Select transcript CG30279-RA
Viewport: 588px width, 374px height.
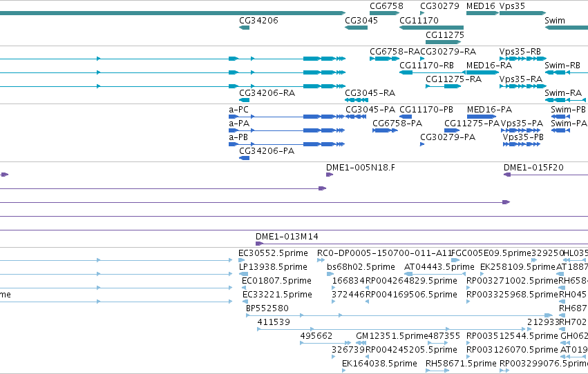(x=422, y=59)
